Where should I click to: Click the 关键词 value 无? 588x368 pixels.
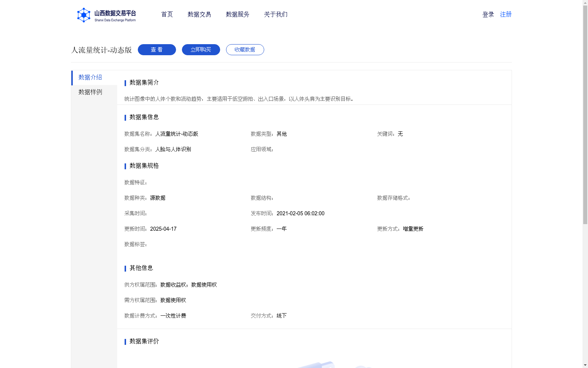[x=400, y=134]
